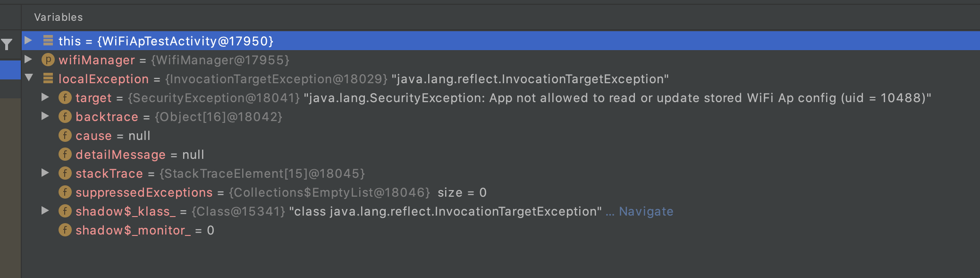The height and width of the screenshot is (278, 980).
Task: Click the Navigate link for shadow$_klass_
Action: tap(646, 211)
